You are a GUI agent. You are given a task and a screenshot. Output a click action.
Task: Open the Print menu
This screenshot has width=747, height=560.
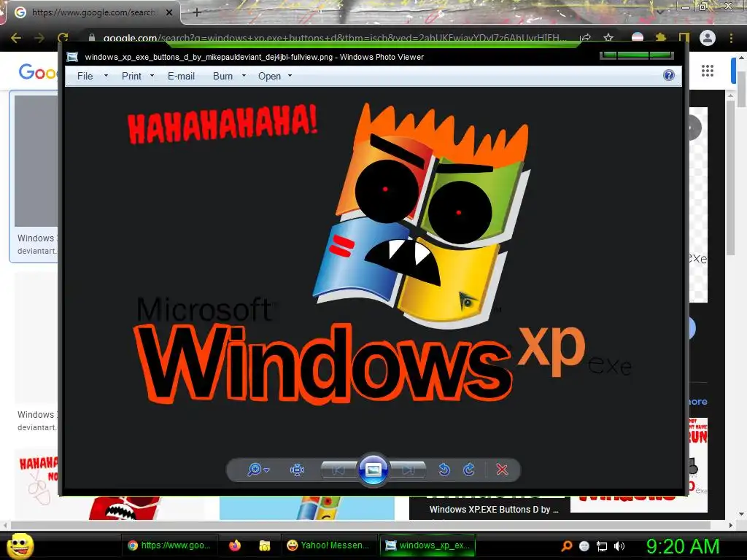(x=131, y=76)
